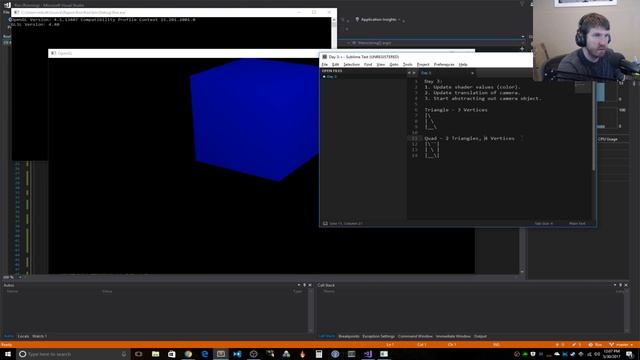Open Plain Text syntax selector in Sublime
The height and width of the screenshot is (360, 640).
click(577, 224)
